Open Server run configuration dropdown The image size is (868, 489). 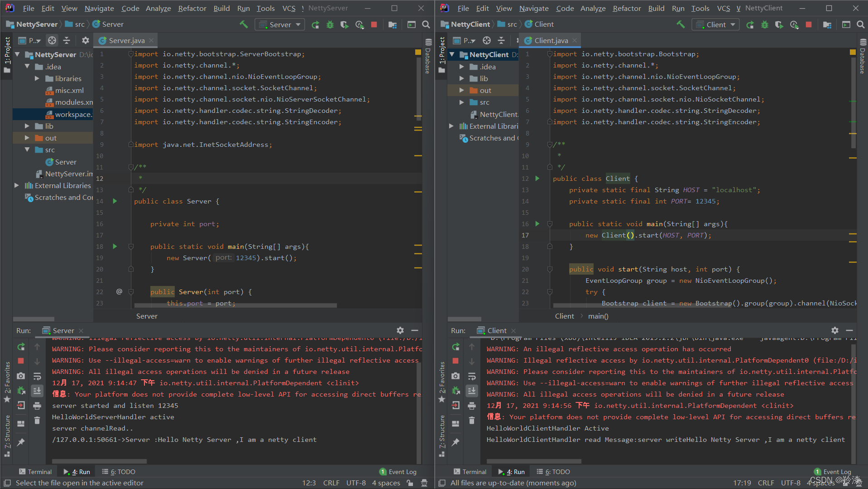[280, 24]
